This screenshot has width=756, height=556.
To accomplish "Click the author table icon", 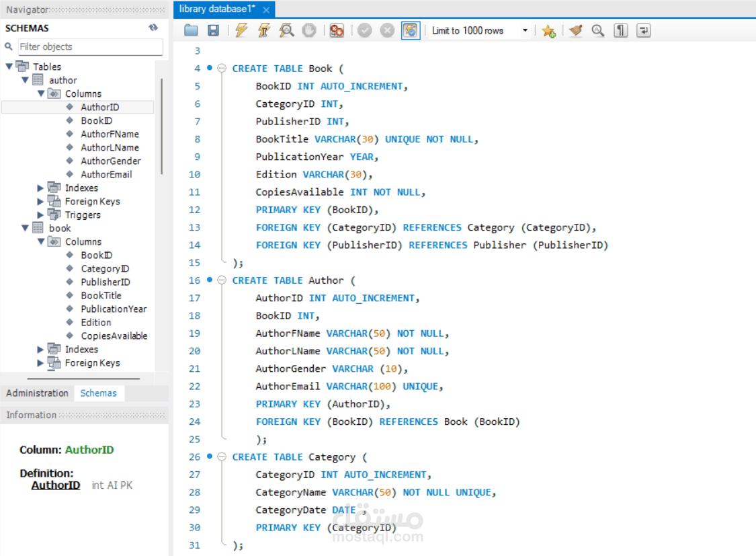I will (38, 79).
